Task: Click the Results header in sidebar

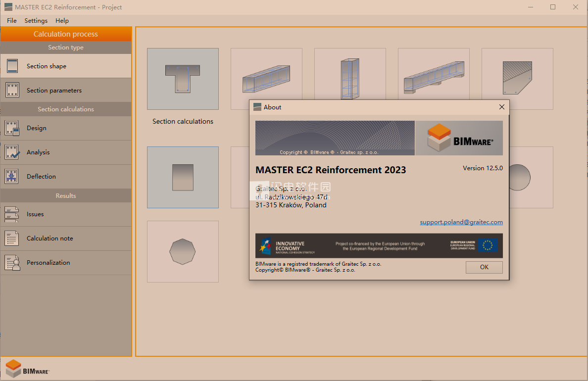Action: pyautogui.click(x=66, y=196)
